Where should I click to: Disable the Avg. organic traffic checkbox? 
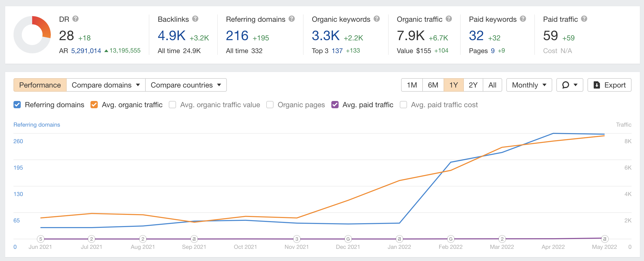pos(94,105)
